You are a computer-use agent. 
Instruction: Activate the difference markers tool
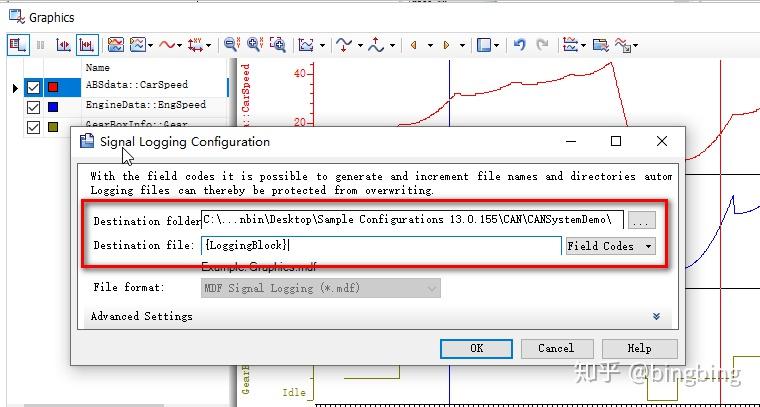[87, 45]
